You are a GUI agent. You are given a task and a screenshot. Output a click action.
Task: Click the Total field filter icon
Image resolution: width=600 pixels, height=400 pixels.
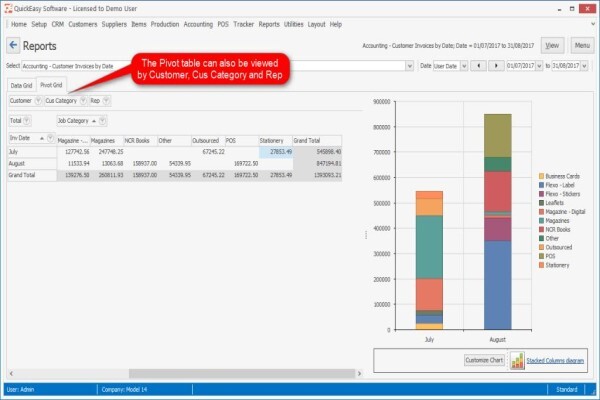[x=26, y=121]
